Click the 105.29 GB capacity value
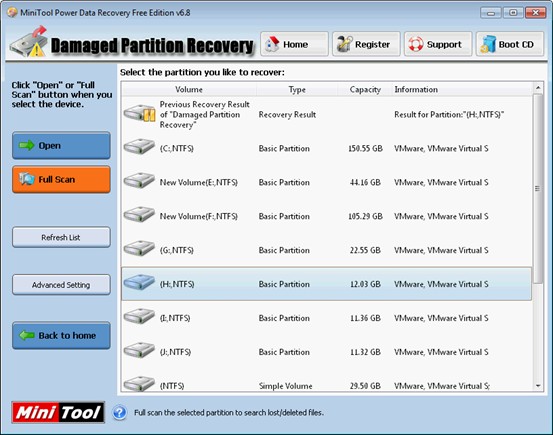 coord(365,216)
